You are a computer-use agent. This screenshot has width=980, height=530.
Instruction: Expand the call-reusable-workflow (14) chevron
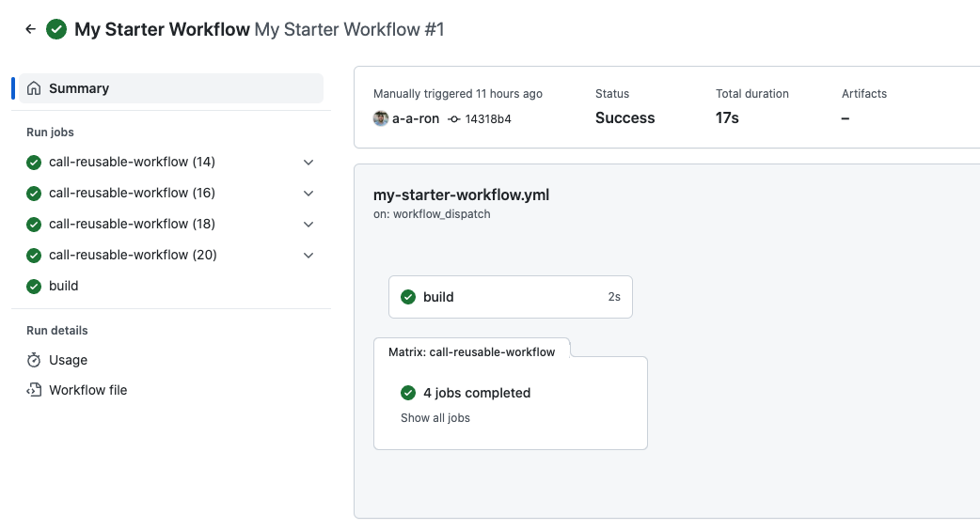308,163
